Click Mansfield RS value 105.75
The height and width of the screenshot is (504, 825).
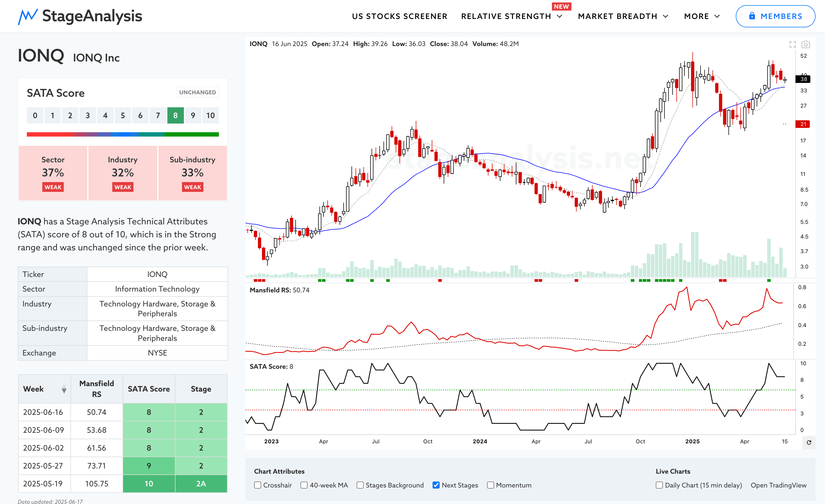[x=97, y=484]
